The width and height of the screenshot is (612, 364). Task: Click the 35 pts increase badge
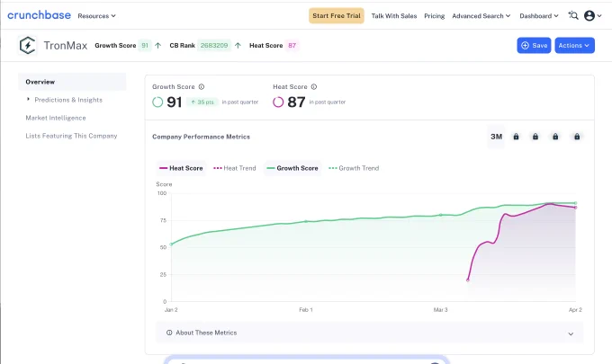coord(202,102)
